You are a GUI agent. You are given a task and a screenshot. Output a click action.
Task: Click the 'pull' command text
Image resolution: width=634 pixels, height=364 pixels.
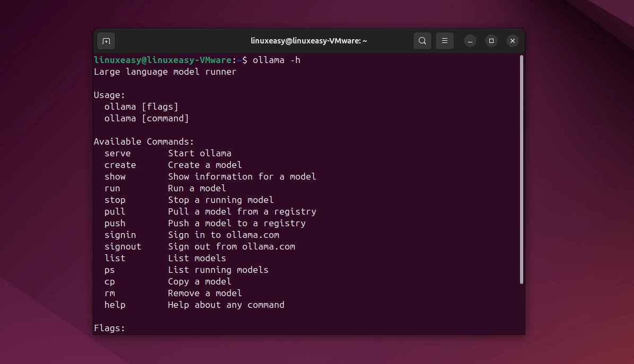pyautogui.click(x=115, y=211)
